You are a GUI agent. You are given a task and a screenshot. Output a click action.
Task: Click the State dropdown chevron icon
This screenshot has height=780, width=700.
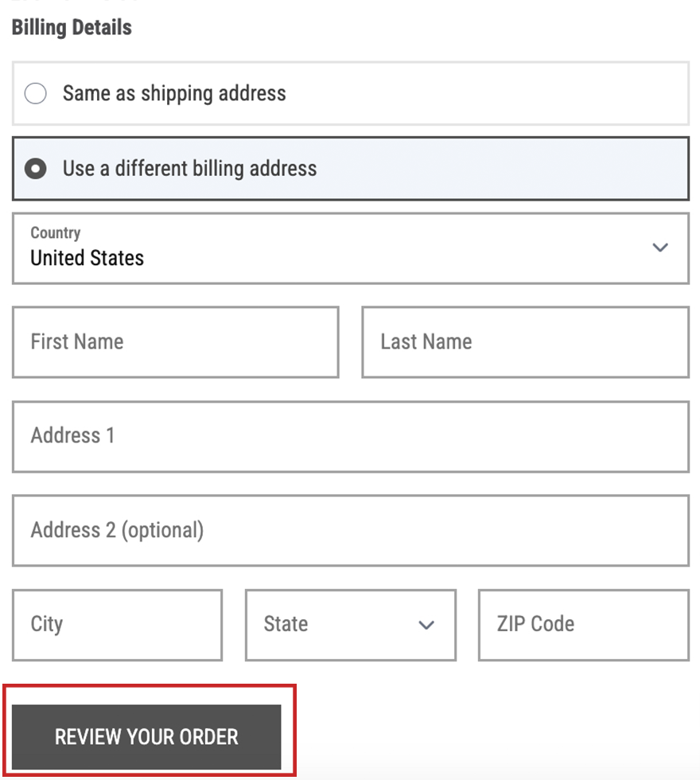click(426, 626)
